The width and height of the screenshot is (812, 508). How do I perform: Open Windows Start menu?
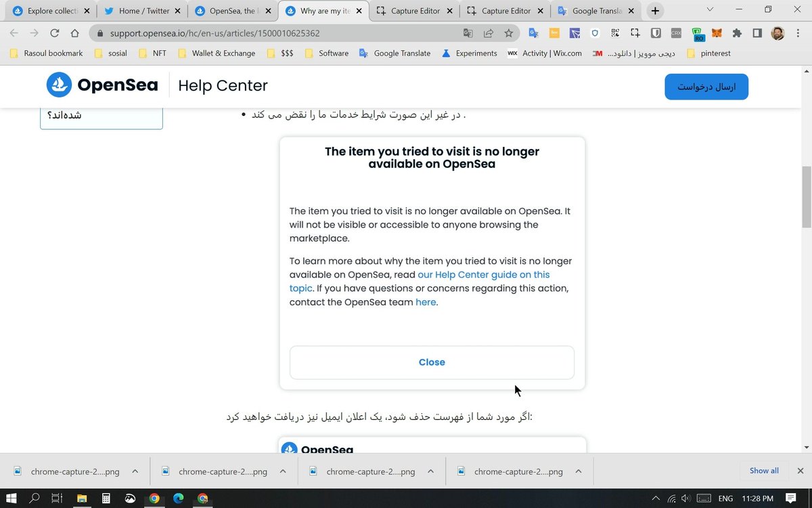coord(12,499)
